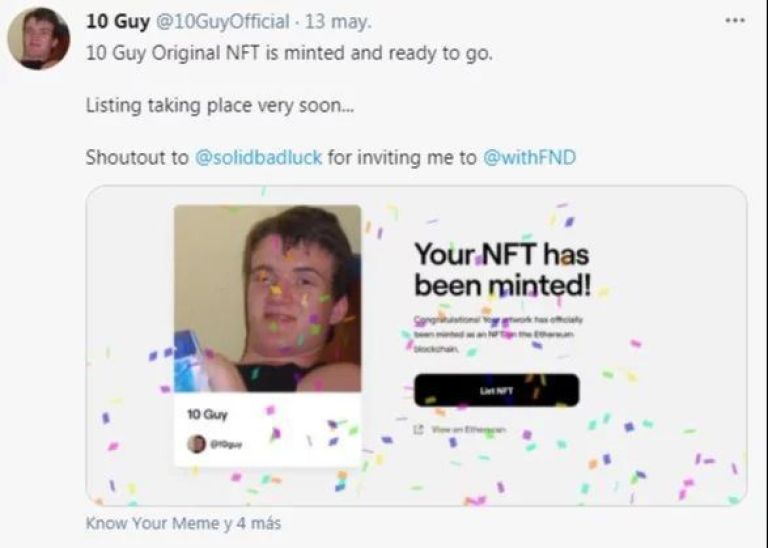The image size is (768, 548).
Task: Open the @10GuyOfficial handle
Action: [x=222, y=22]
